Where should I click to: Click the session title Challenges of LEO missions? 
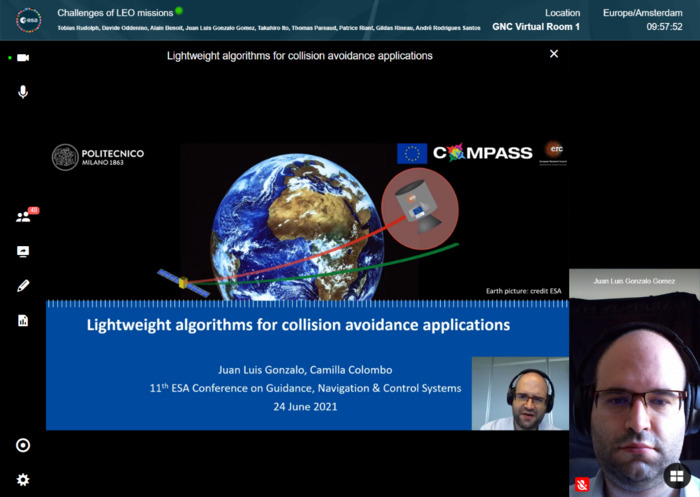point(114,13)
